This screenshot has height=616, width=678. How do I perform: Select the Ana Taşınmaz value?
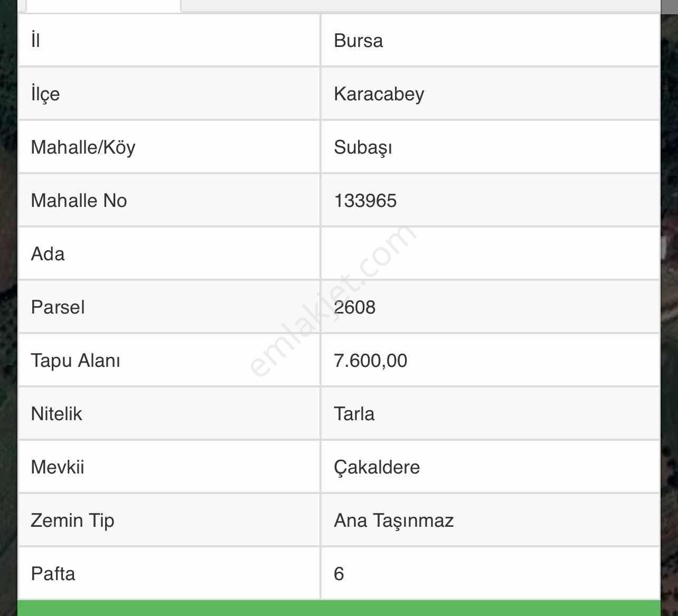393,520
